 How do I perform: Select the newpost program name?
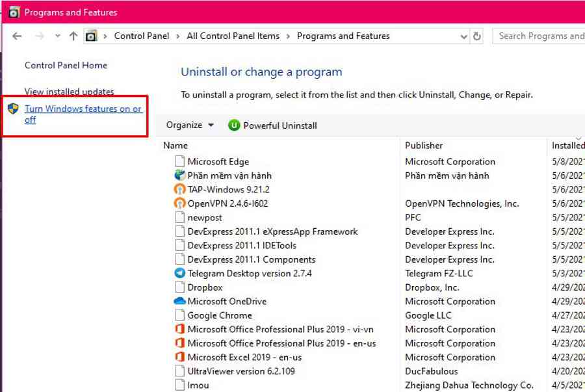(205, 217)
